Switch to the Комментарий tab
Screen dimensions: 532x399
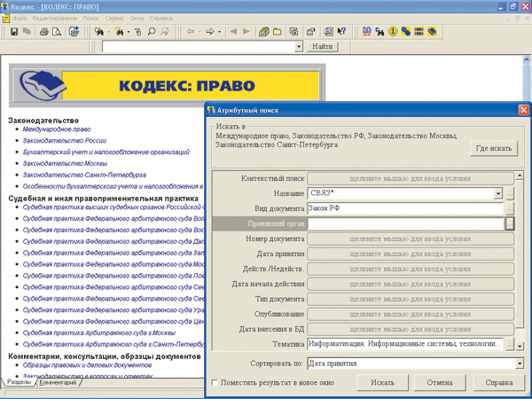[x=58, y=382]
